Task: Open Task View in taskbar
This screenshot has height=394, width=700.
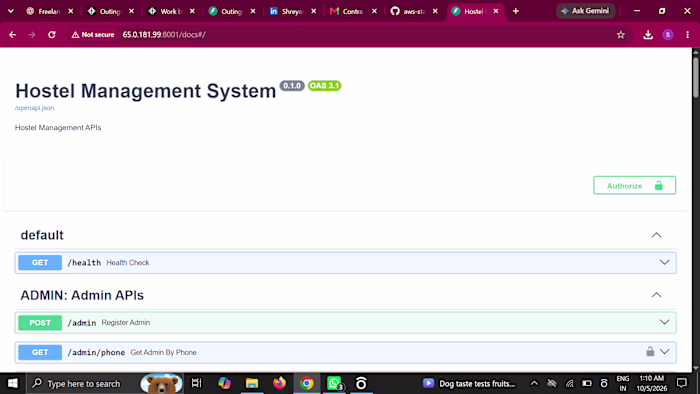Action: point(196,383)
